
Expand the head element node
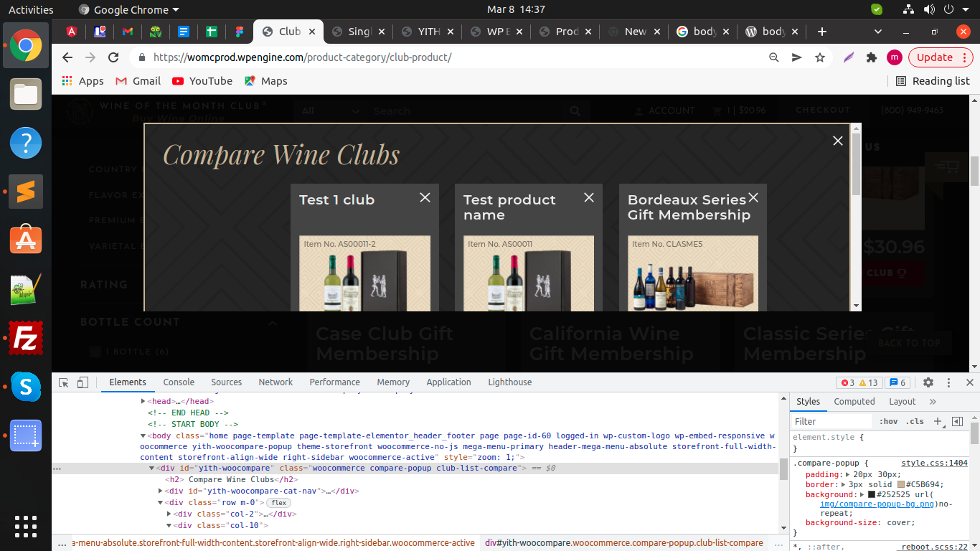[x=143, y=402]
